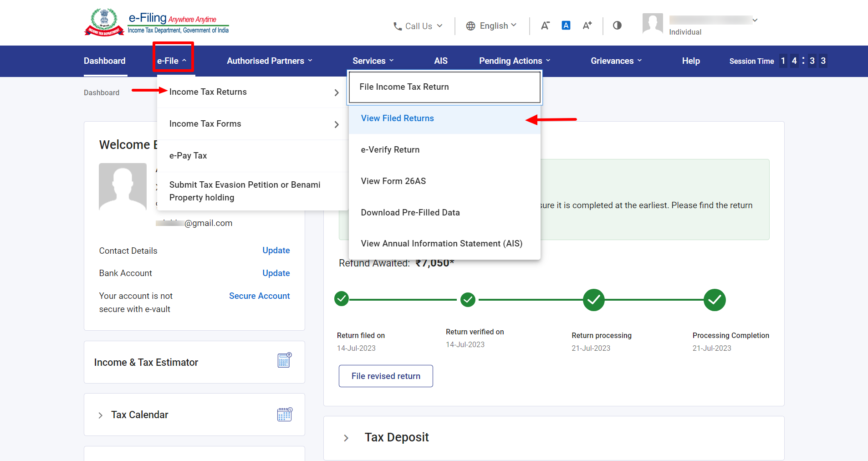Open the Income & Tax Estimator calculator icon
The height and width of the screenshot is (461, 868).
pos(284,360)
